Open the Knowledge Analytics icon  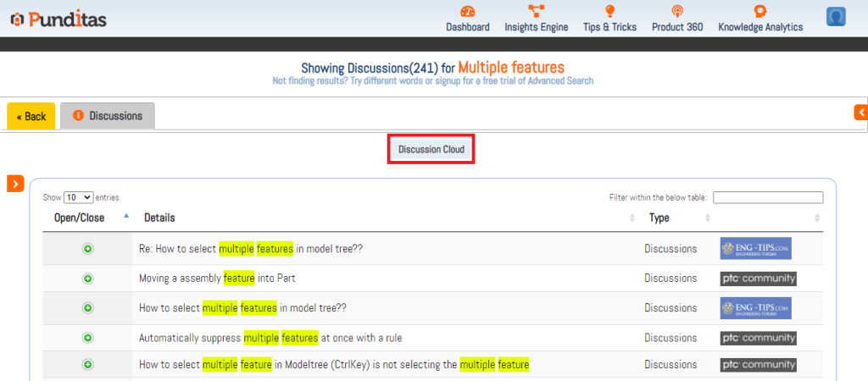(760, 12)
